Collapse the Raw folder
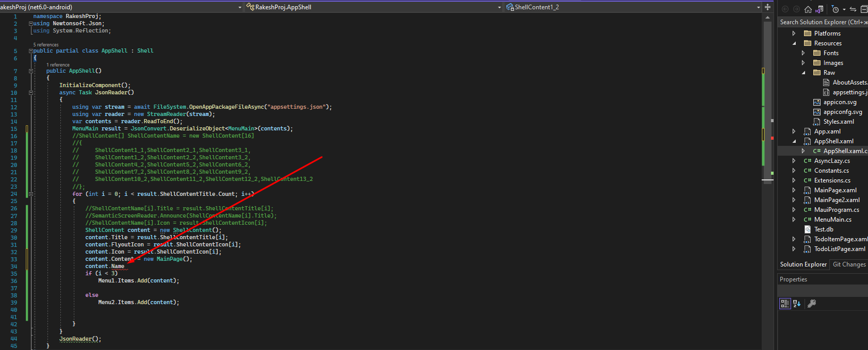The height and width of the screenshot is (350, 868). (803, 73)
